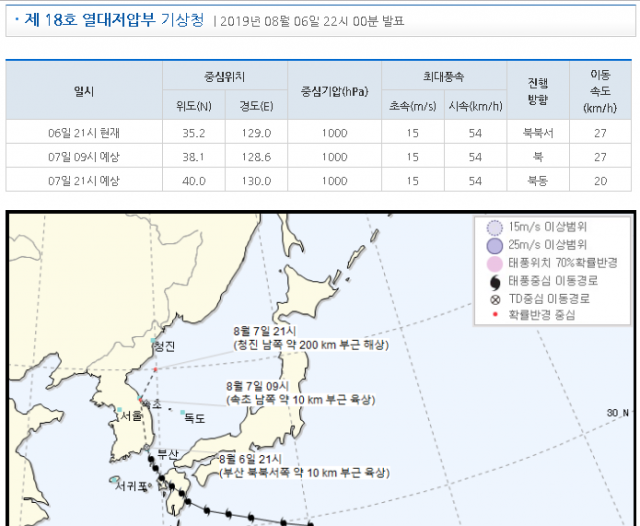Click the 15m/s 이상범위 legend circle icon
The height and width of the screenshot is (526, 640).
point(493,227)
